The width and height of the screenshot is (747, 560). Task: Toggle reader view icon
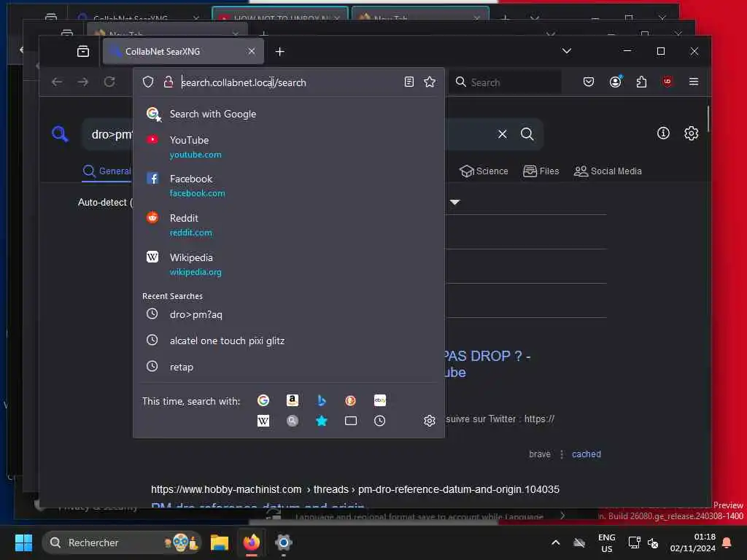pyautogui.click(x=409, y=82)
